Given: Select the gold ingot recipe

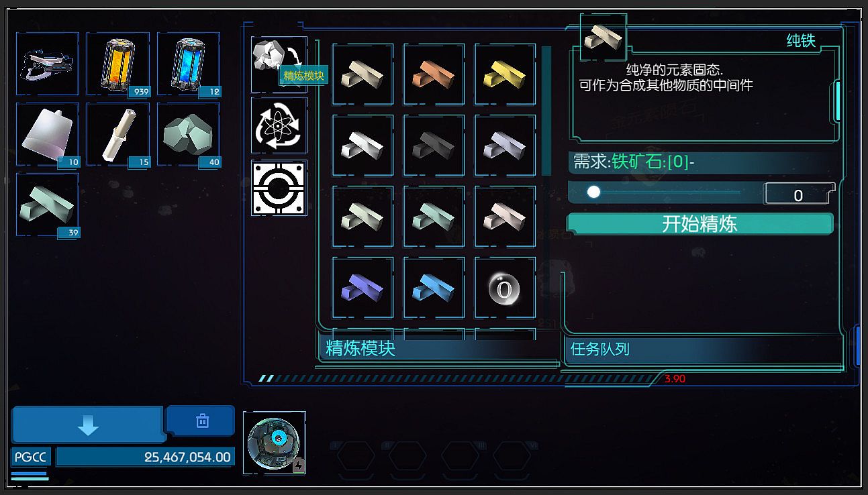Looking at the screenshot, I should 505,74.
